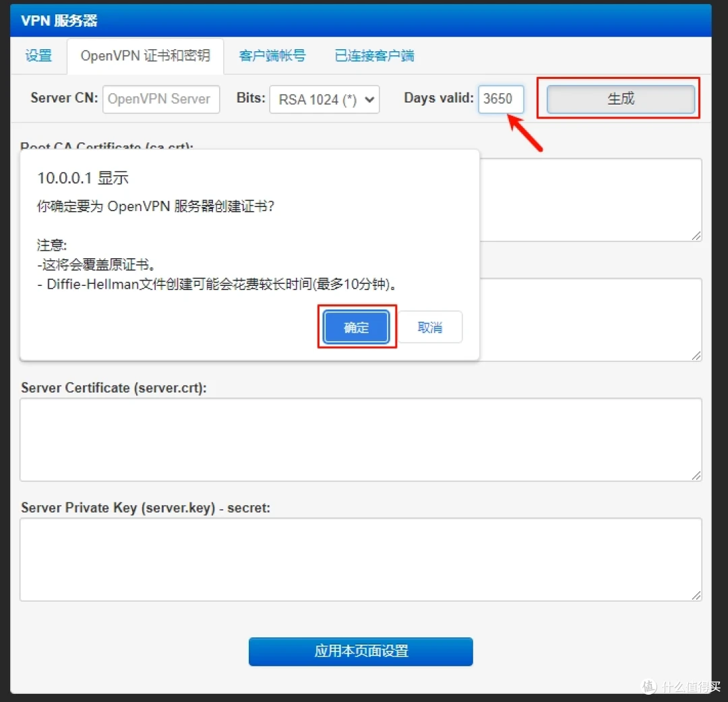The width and height of the screenshot is (728, 702).
Task: Click the '你确定要为 OpenVPN 服务器创建证书?' message
Action: (156, 206)
